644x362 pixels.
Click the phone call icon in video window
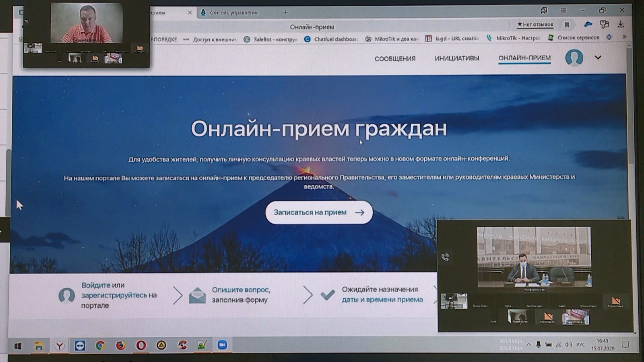point(445,257)
